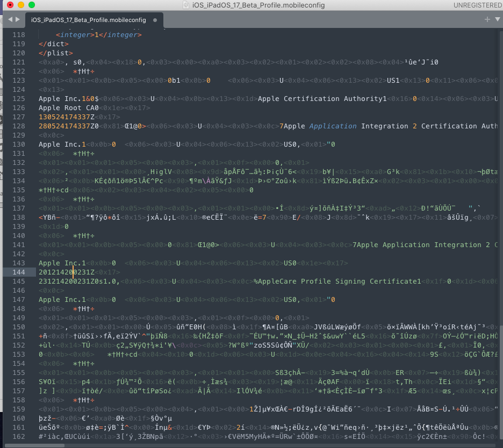Click the 'S¥Oï' text on line 156
This screenshot has width=503, height=448.
pos(47,382)
